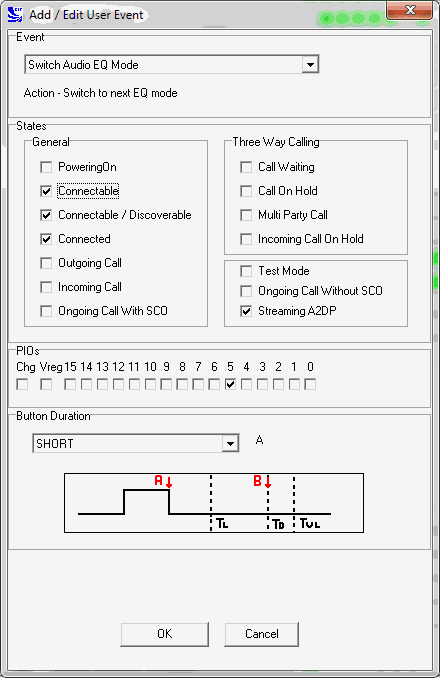Check the PIO 0 checkbox
The height and width of the screenshot is (678, 440).
pos(310,384)
